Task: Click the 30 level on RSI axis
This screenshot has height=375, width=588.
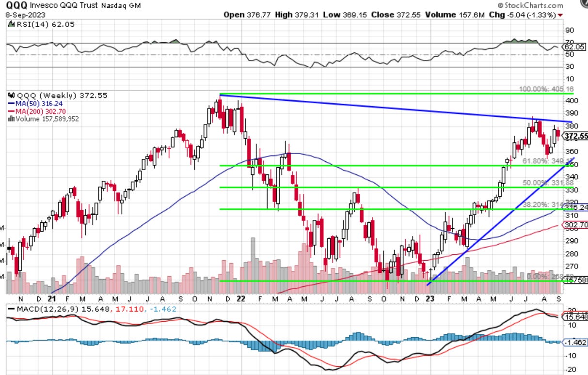Action: coord(570,67)
